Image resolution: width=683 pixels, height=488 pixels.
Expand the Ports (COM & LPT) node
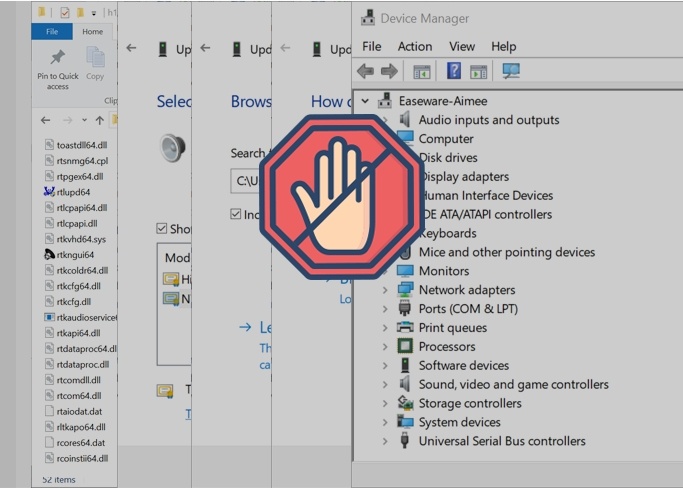pyautogui.click(x=385, y=309)
